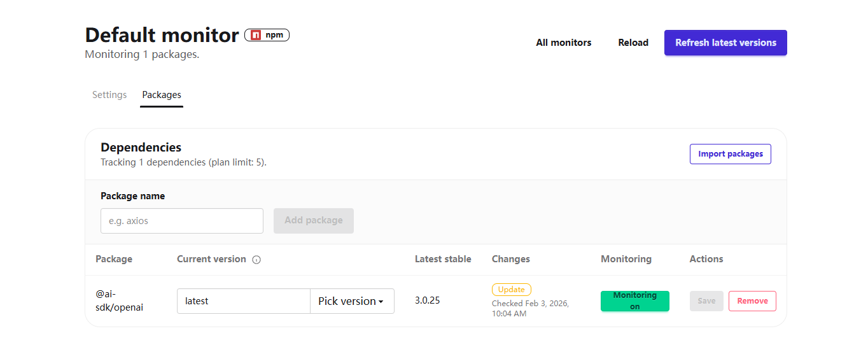Click the info icon beside Current version

pos(256,260)
